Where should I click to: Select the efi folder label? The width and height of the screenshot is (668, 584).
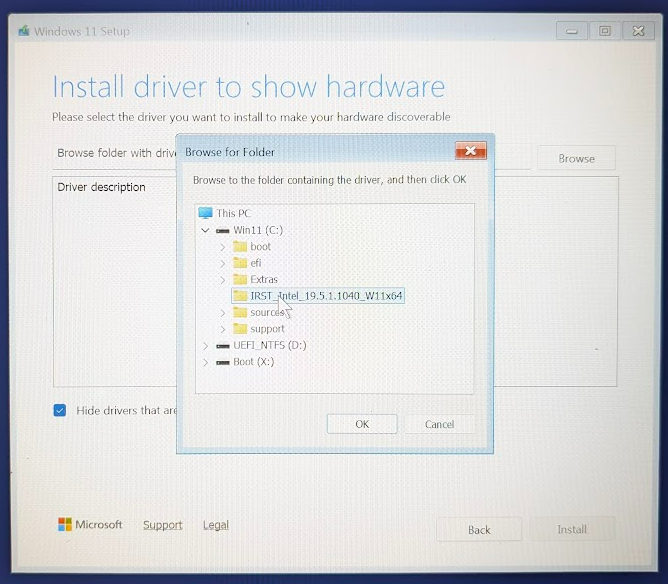pyautogui.click(x=256, y=263)
